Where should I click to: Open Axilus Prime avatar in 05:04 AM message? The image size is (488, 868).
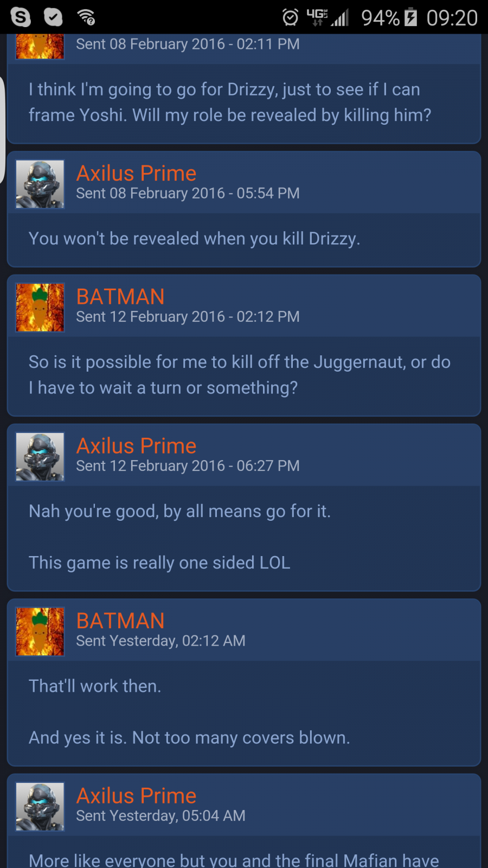40,807
